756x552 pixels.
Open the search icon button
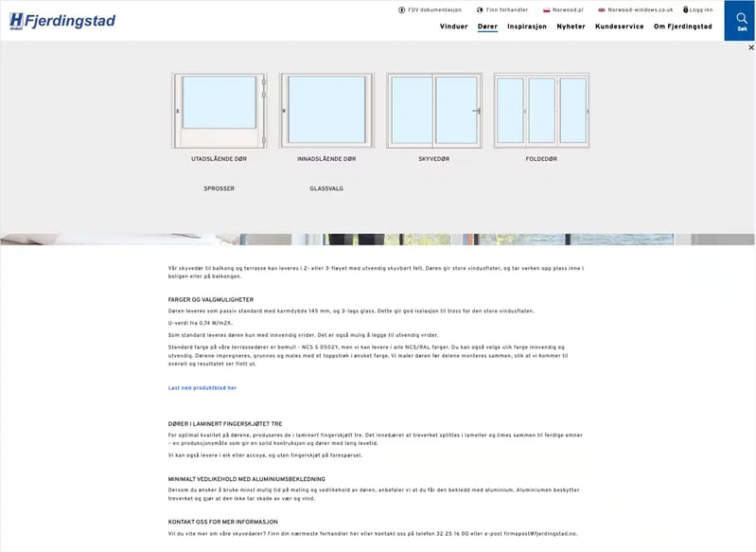pyautogui.click(x=742, y=21)
